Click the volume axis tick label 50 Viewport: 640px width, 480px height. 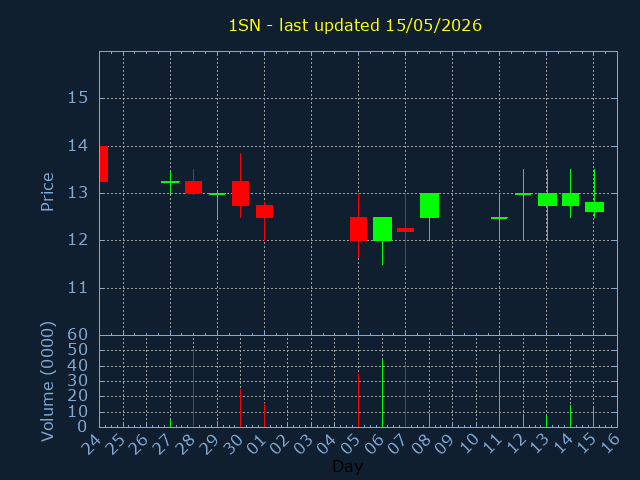[x=78, y=350]
